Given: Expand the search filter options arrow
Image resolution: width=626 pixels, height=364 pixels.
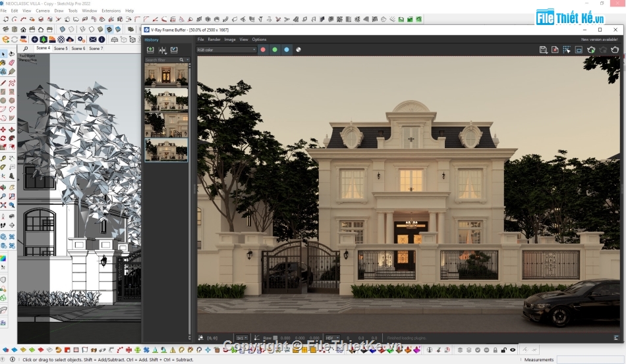Looking at the screenshot, I should (x=187, y=60).
